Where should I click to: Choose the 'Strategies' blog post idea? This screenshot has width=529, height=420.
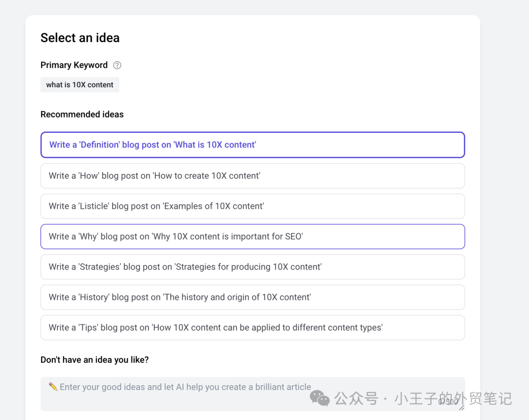252,267
